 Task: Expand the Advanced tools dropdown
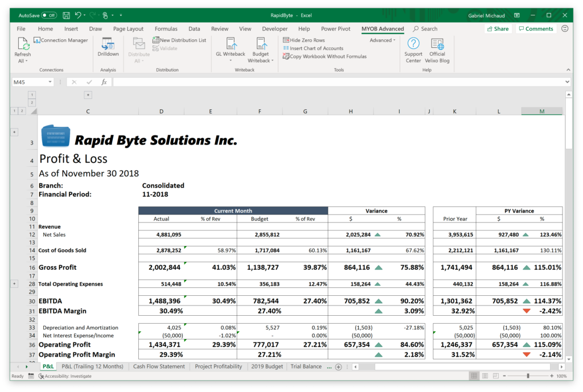382,40
